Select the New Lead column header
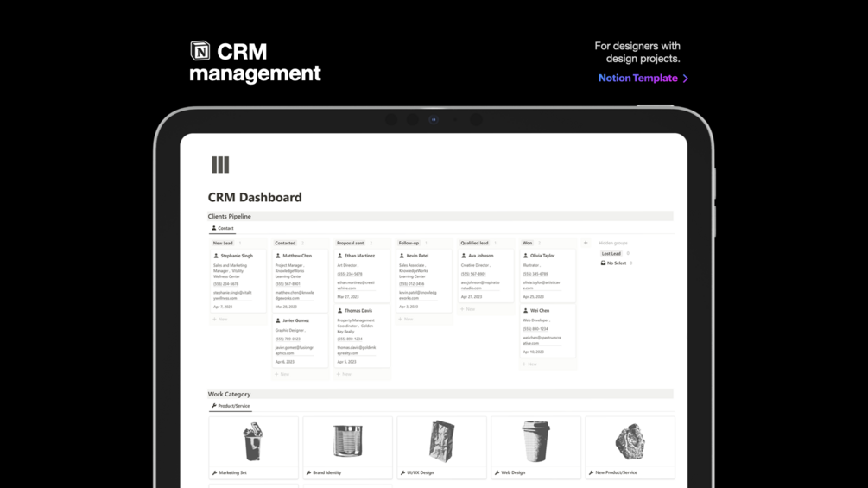868x488 pixels. 223,243
